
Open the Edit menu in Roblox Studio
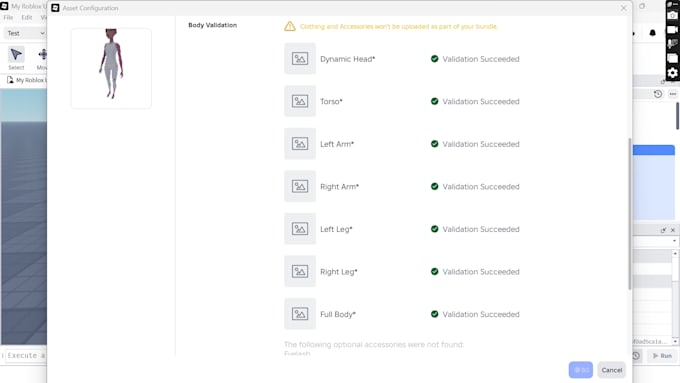tap(27, 17)
